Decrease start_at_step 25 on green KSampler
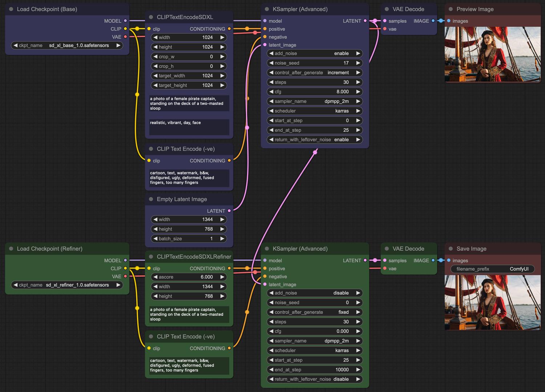Screen dimensions: 545x392 (x=271, y=360)
